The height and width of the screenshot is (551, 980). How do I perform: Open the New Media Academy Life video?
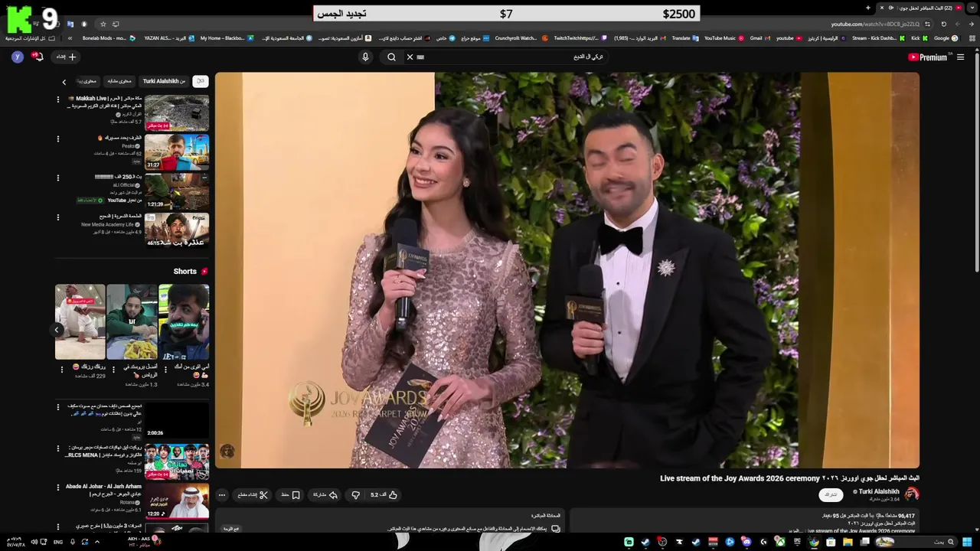(x=177, y=230)
